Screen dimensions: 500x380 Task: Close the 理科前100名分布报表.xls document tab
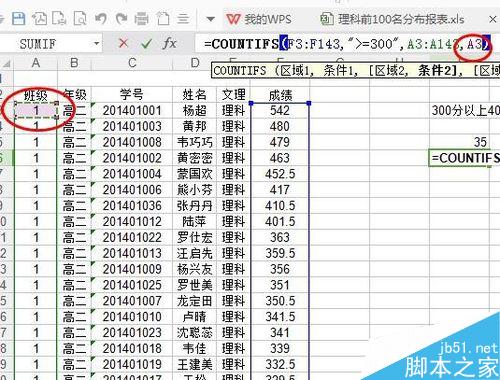click(493, 19)
